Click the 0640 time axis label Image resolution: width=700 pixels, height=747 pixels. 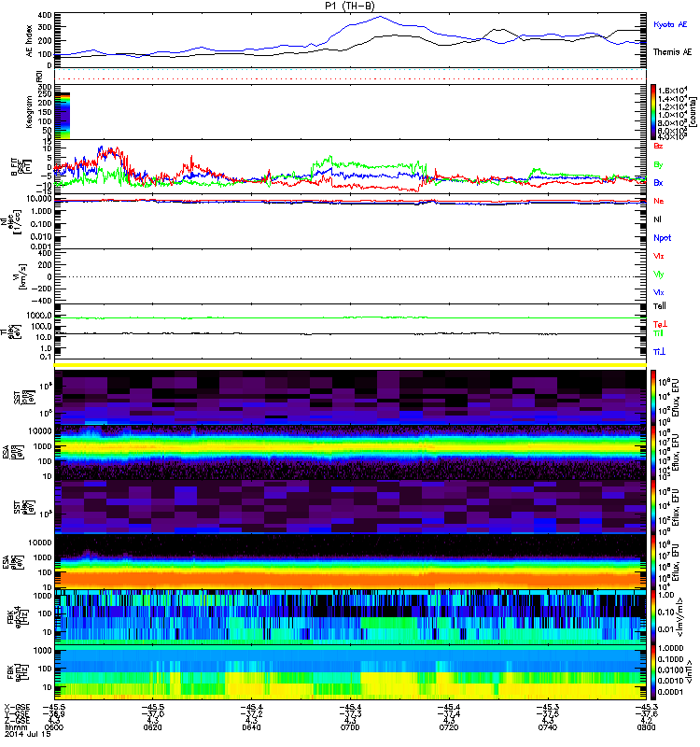point(251,727)
